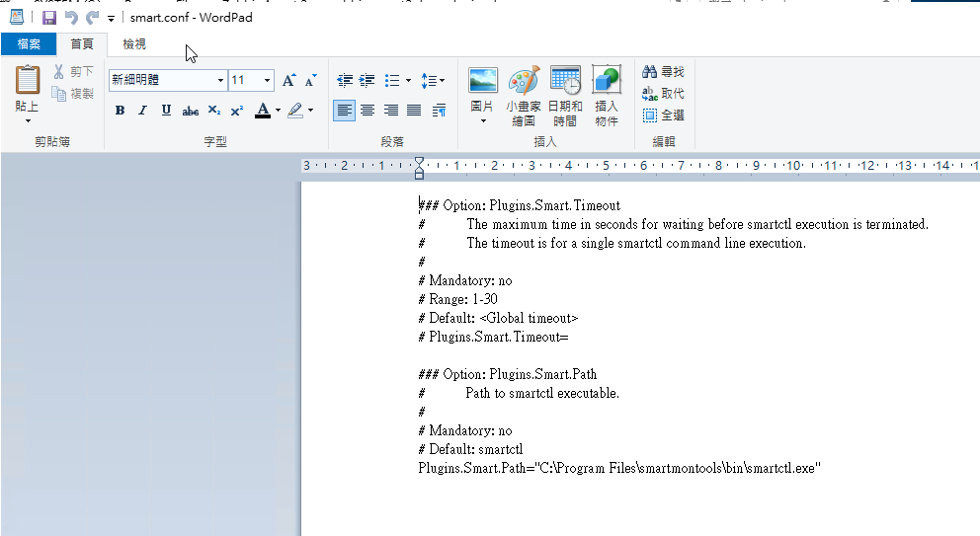Click 'Path to smartctl executable.' line

542,393
